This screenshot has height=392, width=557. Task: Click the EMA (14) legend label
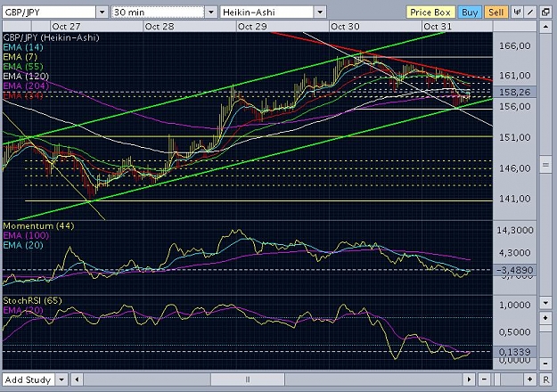click(23, 47)
